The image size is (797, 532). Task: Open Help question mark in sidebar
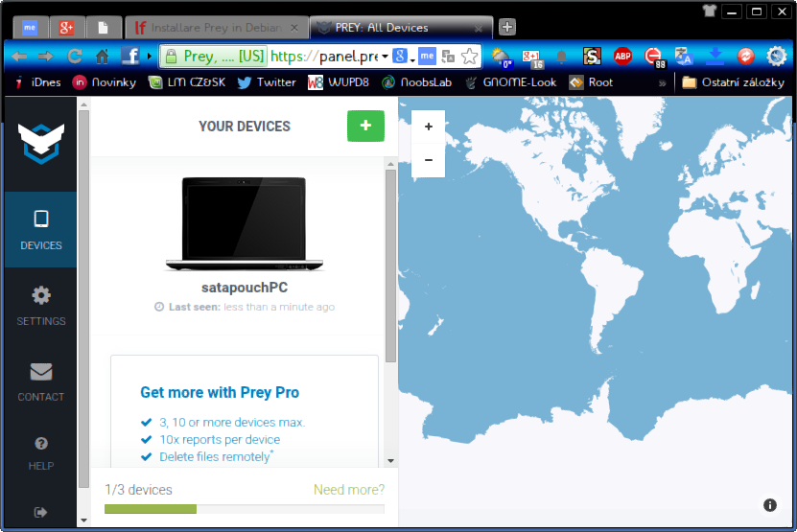point(40,453)
